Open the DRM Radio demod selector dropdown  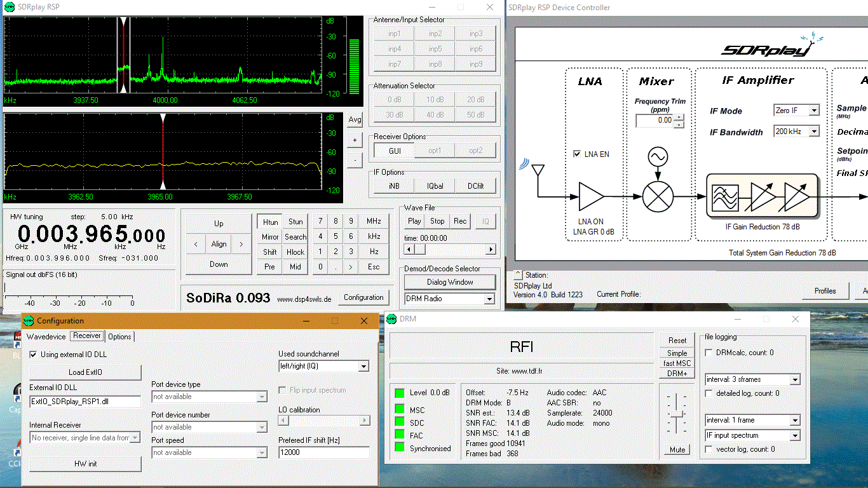(x=489, y=299)
